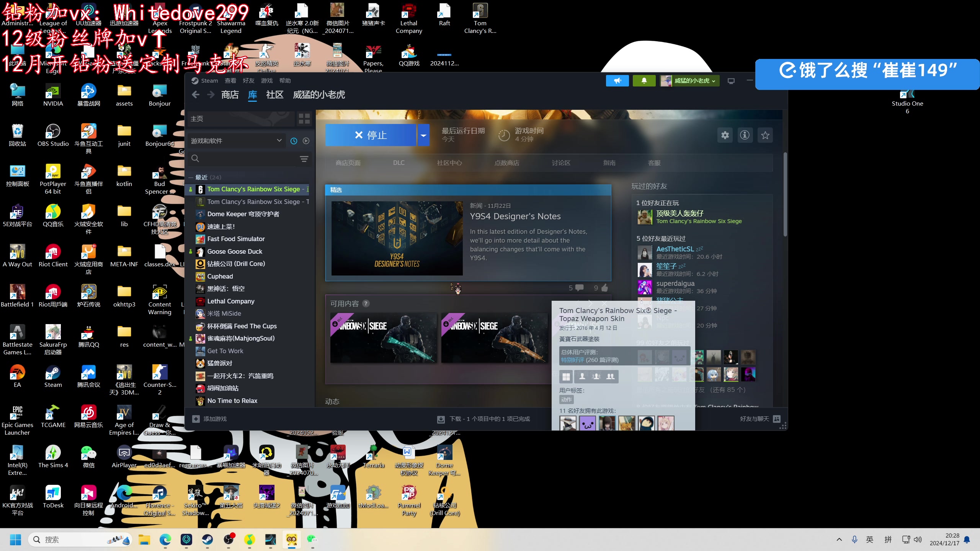Viewport: 980px width, 551px height.
Task: Click the library page vertical scrollbar
Action: tap(785, 195)
